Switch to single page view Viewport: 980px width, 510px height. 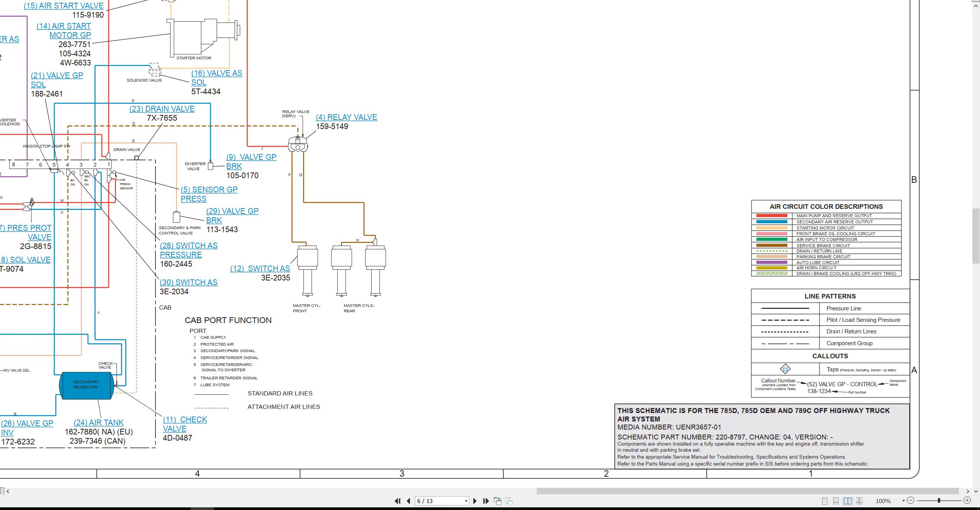[825, 501]
